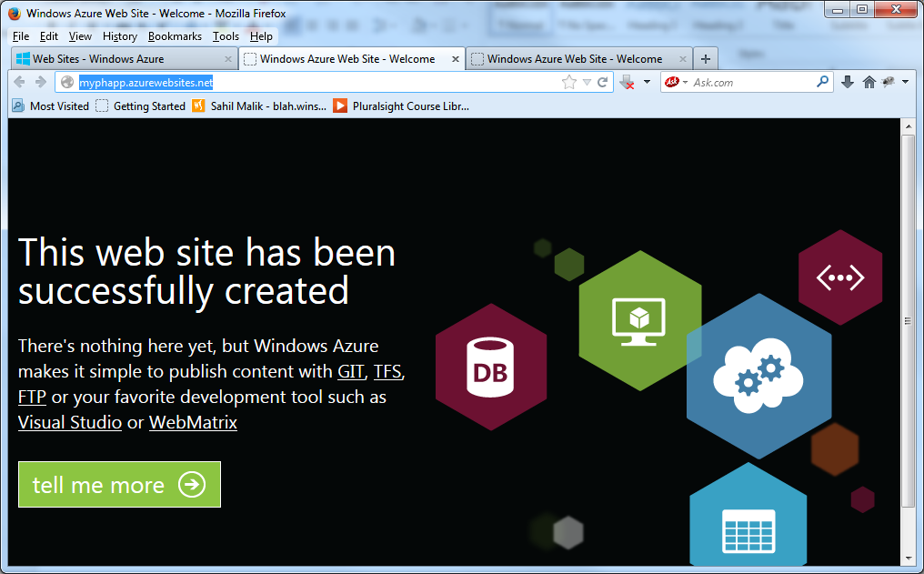This screenshot has width=924, height=574.
Task: Click the Firefox home icon
Action: coord(870,81)
